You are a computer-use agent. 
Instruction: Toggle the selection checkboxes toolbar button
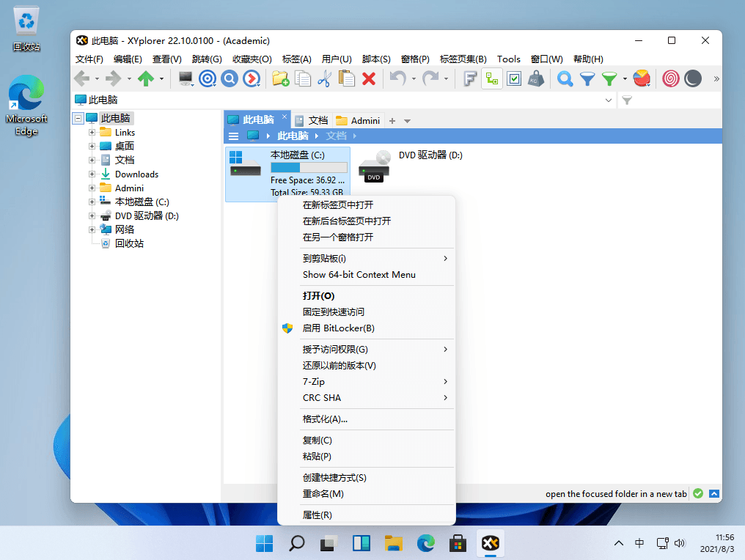[x=514, y=78]
